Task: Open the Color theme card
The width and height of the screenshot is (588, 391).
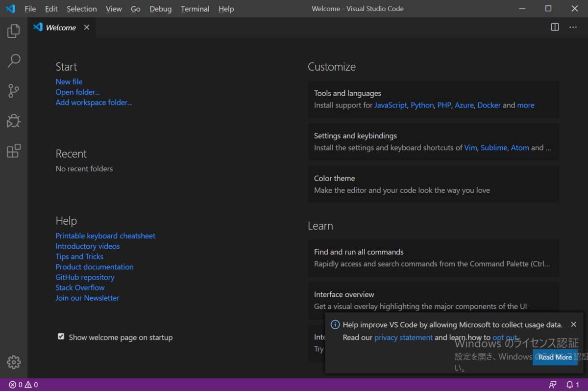Action: 434,184
